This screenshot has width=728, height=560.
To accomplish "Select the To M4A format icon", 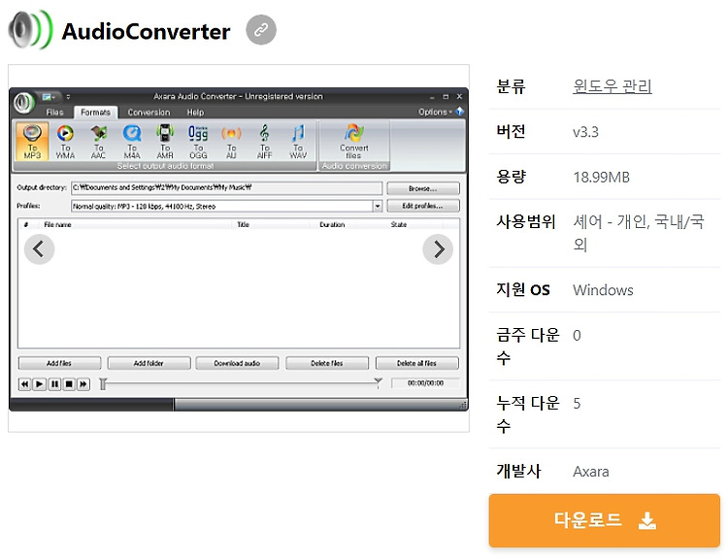I will pos(132,142).
